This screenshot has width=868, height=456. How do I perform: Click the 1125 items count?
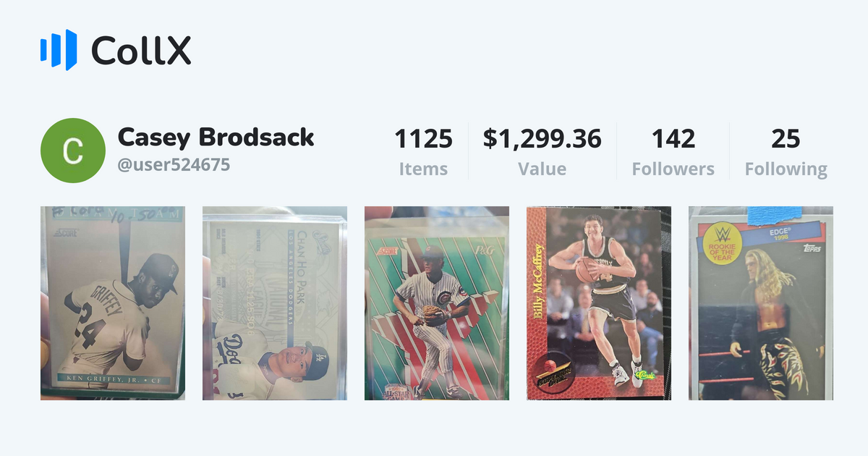[x=423, y=138]
